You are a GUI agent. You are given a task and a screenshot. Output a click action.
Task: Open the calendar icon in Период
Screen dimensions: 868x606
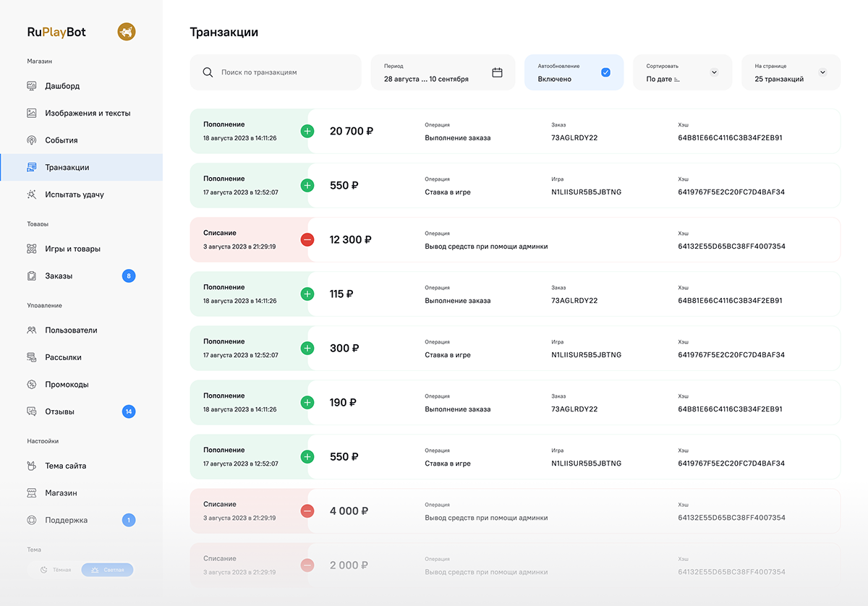(497, 72)
